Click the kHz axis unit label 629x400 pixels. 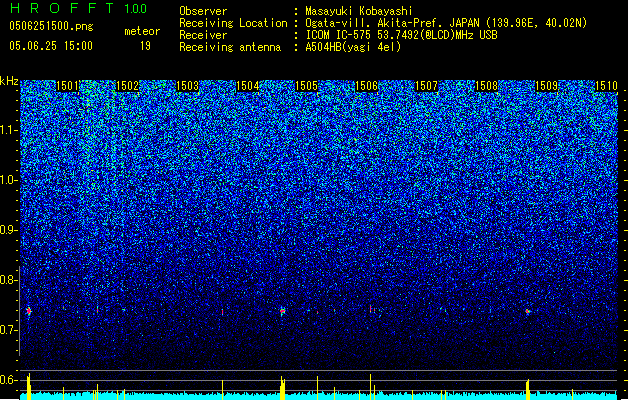(9, 81)
